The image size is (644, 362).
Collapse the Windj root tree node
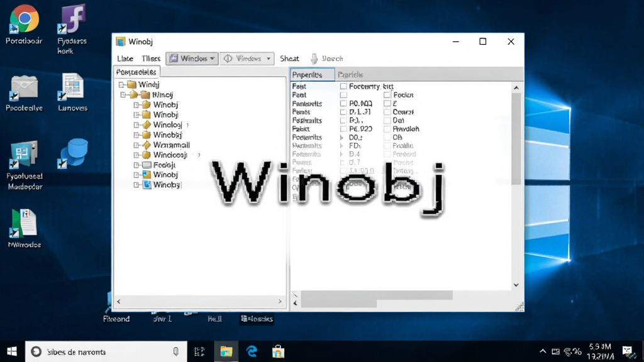tap(121, 85)
